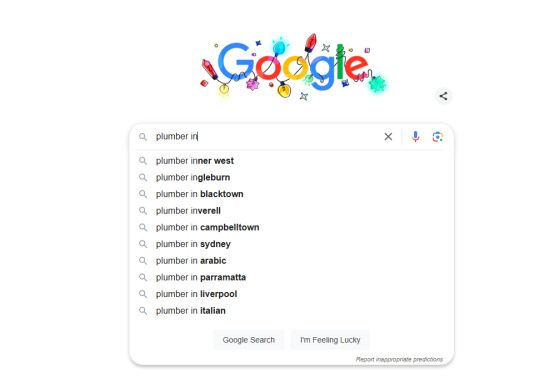Choose suggestion "plumber in liverpool"

tap(291, 294)
